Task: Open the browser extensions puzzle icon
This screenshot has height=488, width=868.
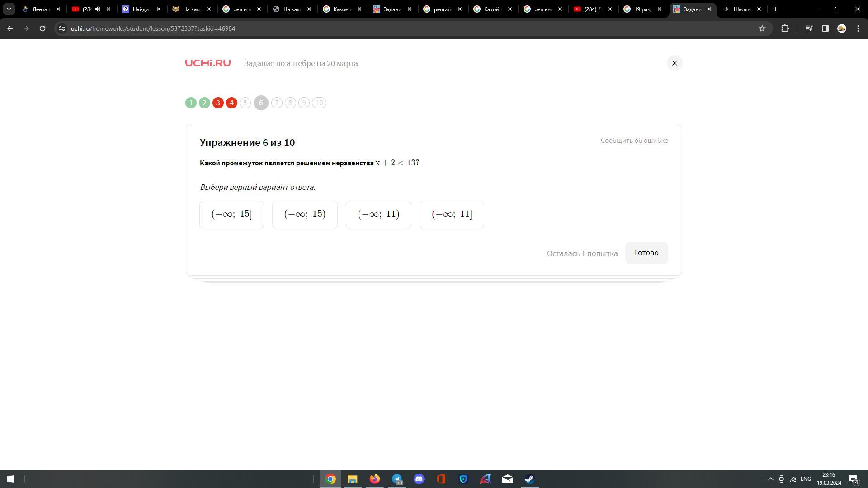Action: [785, 28]
